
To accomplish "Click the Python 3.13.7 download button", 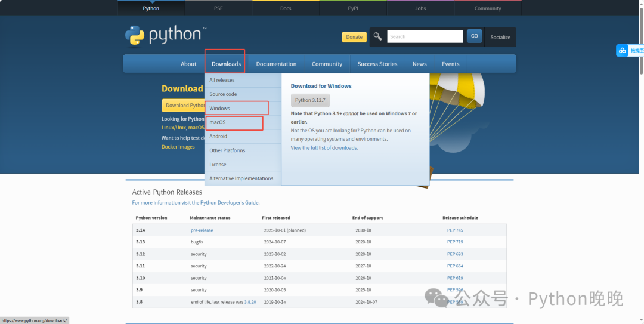I will [310, 100].
